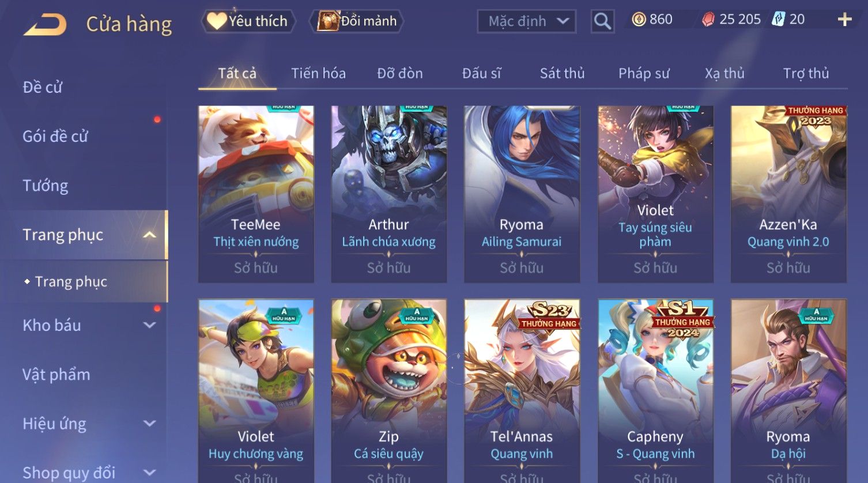The width and height of the screenshot is (868, 483).
Task: Open Arthur Lãnh chúa xương skin card
Action: pos(388,194)
